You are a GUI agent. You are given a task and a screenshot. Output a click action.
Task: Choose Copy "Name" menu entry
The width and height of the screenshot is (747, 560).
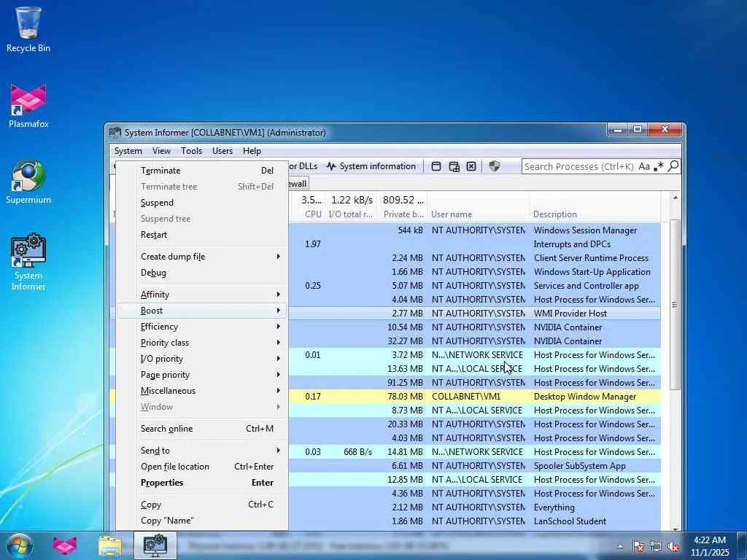point(202,521)
